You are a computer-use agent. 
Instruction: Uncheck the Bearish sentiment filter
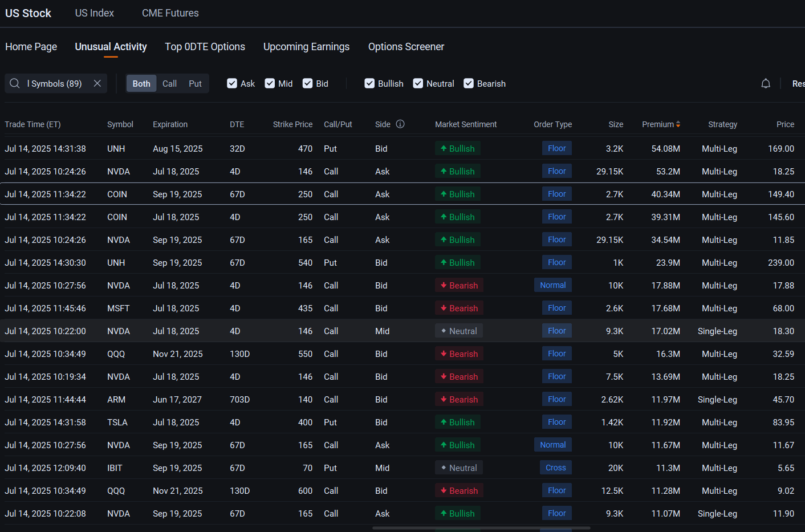[x=469, y=83]
